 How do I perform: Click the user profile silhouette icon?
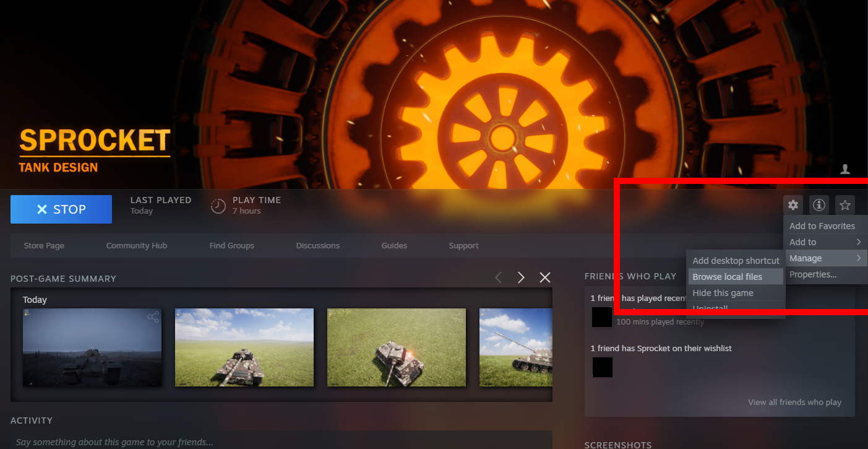coord(845,169)
